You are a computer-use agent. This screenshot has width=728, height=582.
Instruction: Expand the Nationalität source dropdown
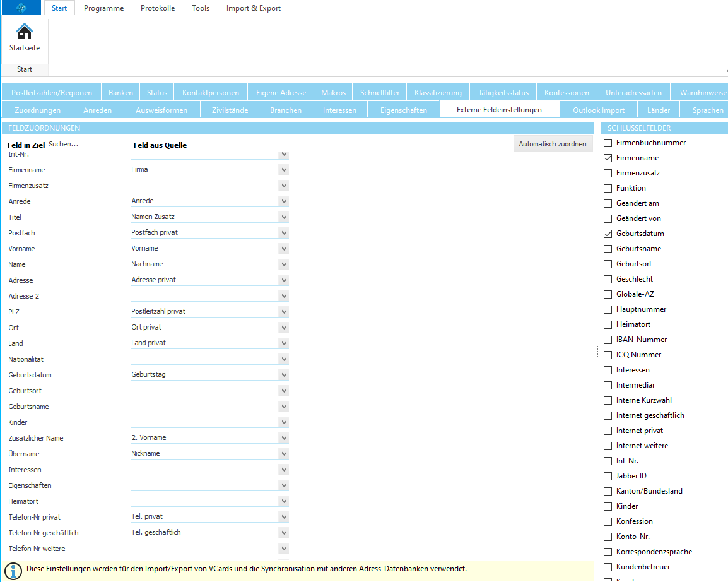pos(284,359)
